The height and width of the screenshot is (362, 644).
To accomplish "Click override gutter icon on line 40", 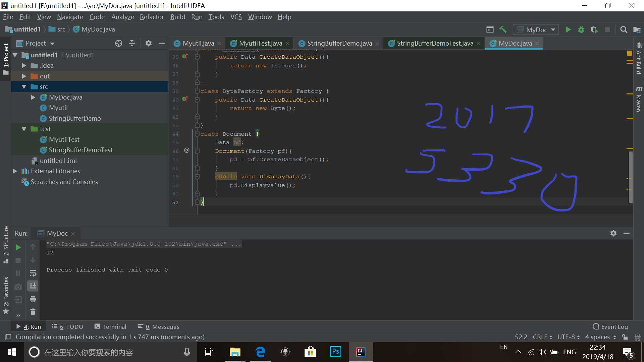I will (185, 99).
